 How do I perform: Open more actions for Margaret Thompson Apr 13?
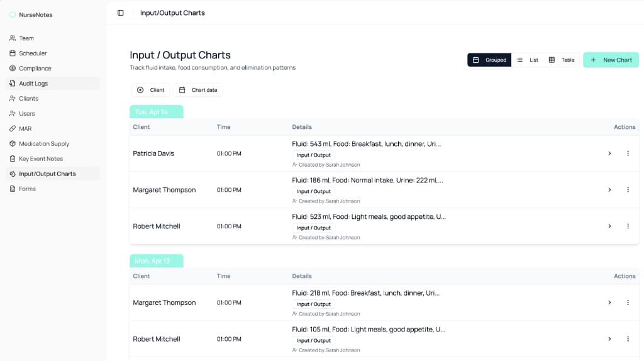(x=628, y=303)
